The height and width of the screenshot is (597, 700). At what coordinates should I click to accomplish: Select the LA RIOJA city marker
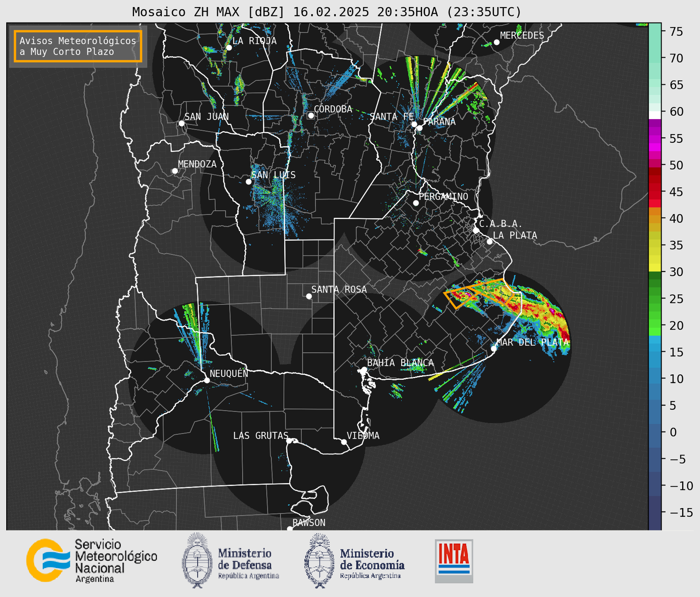tap(229, 48)
